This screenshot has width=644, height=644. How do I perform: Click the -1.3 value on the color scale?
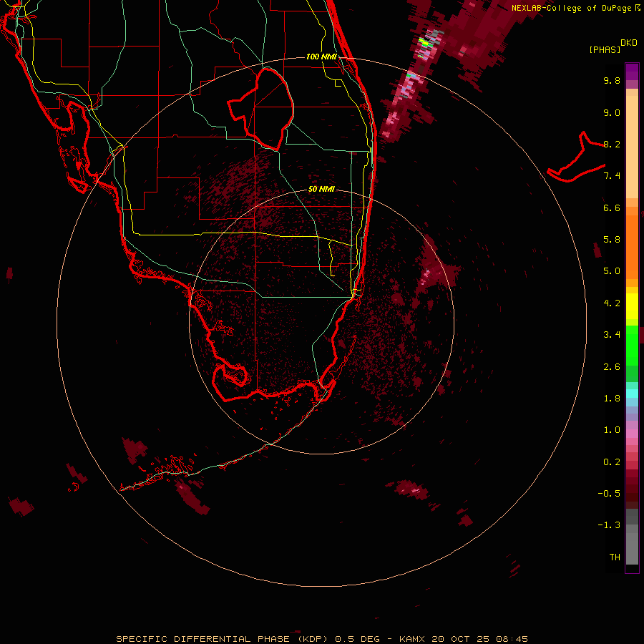point(609,525)
